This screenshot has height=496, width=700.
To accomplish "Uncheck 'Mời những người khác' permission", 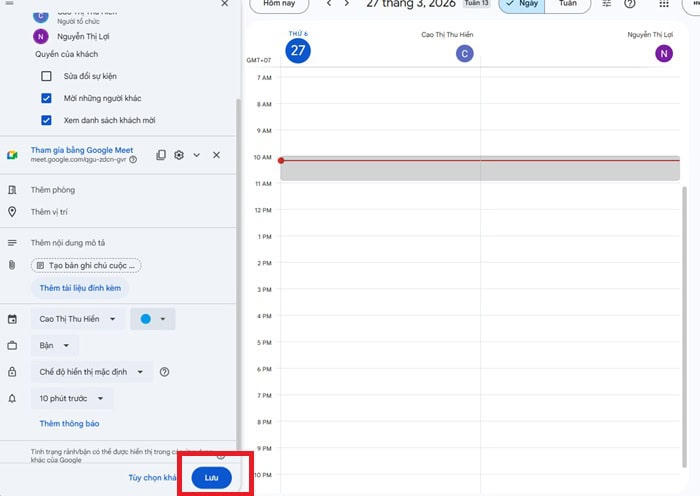I will 46,98.
